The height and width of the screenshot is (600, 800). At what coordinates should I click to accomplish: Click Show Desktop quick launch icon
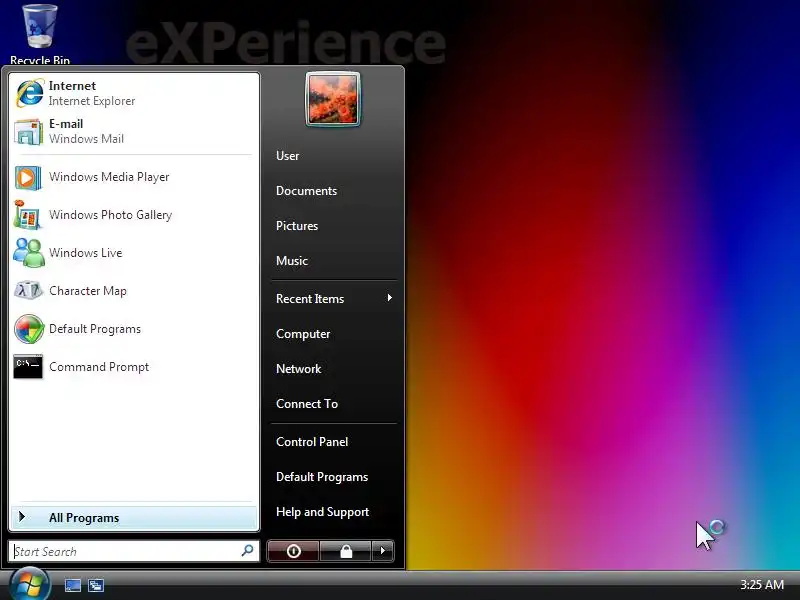(x=72, y=585)
